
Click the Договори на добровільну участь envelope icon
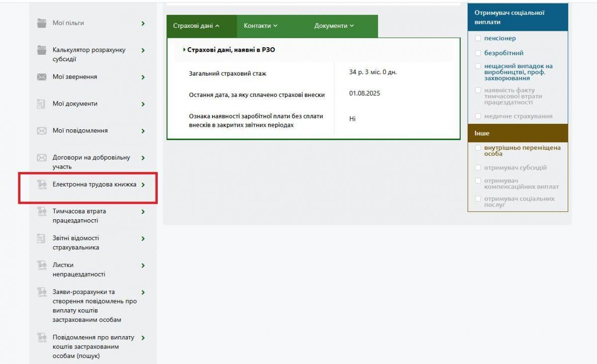(x=41, y=158)
